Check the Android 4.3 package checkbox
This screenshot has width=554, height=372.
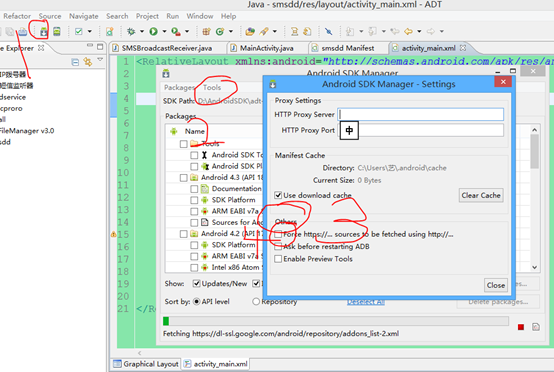click(183, 177)
